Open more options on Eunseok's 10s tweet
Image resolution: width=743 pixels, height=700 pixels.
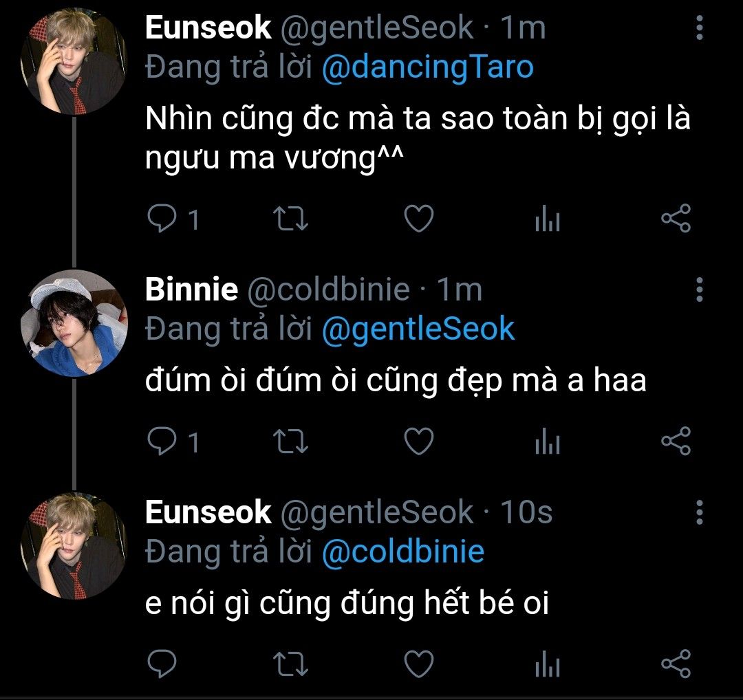699,512
